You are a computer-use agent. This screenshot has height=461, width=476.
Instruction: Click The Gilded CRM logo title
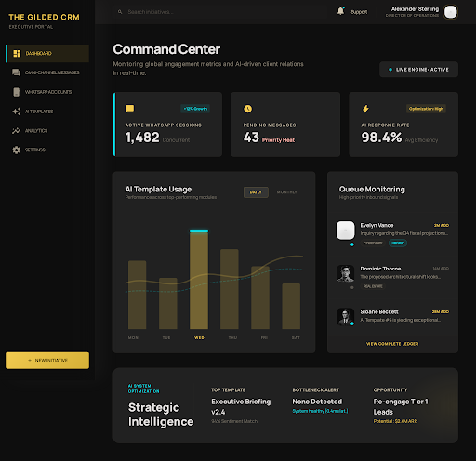tap(44, 18)
